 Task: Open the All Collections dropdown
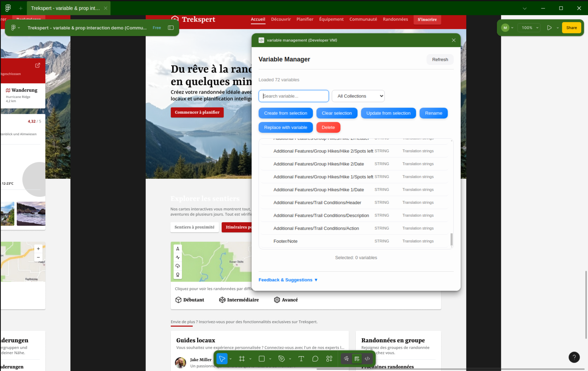pyautogui.click(x=358, y=96)
